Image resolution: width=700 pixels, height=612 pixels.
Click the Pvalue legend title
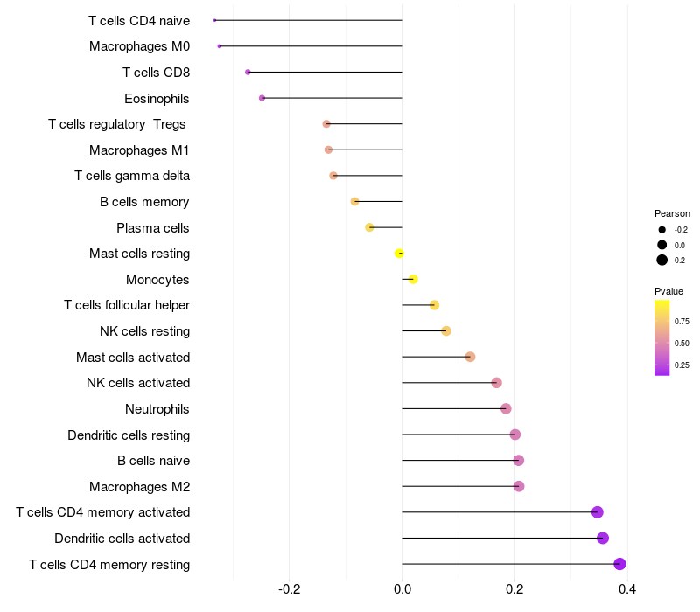pyautogui.click(x=668, y=291)
